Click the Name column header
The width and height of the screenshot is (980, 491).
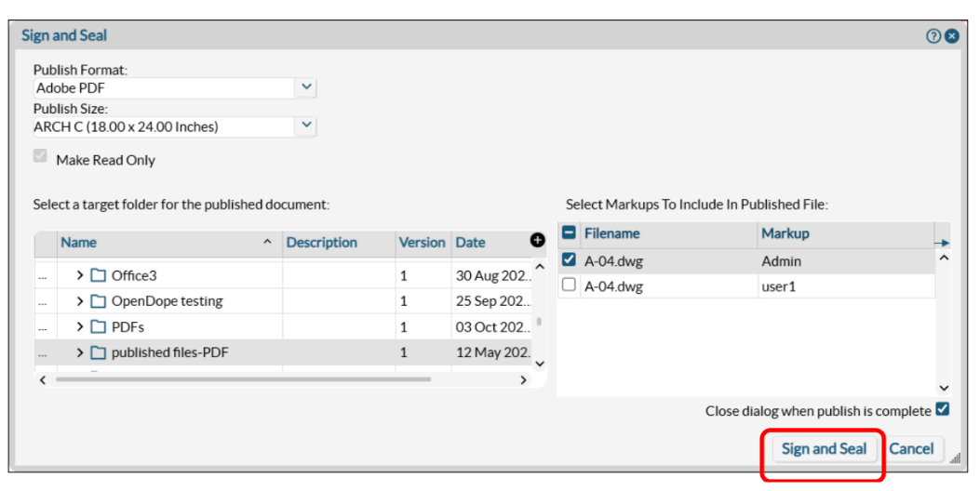click(x=170, y=243)
